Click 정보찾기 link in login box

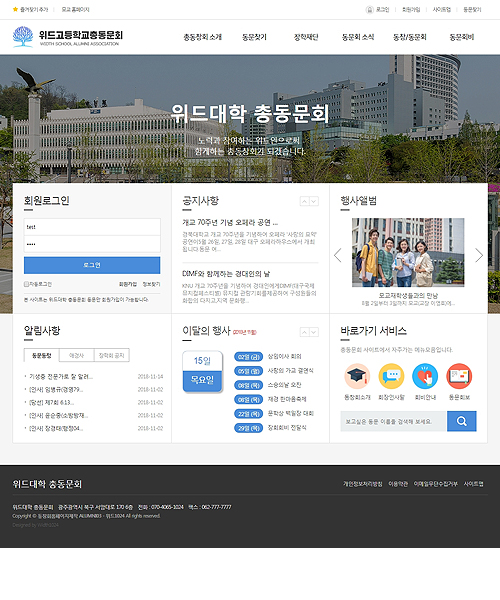coord(151,284)
